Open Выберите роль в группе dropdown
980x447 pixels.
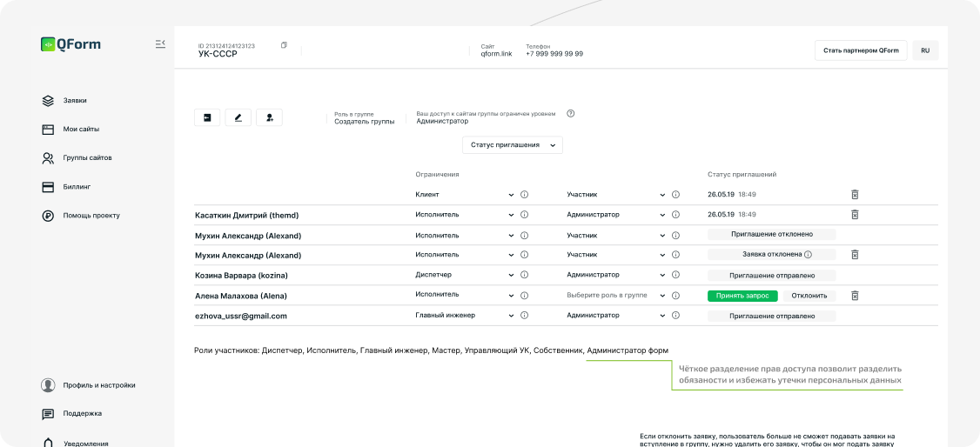[x=616, y=295]
